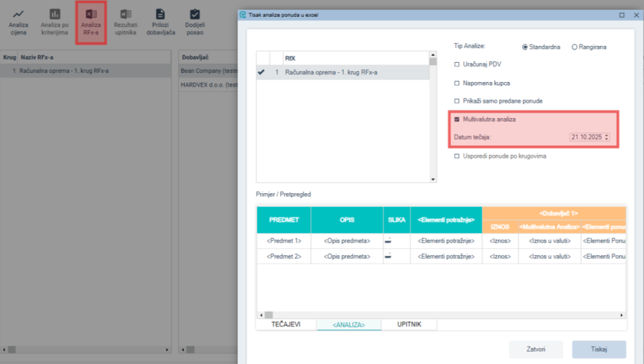Click the Datum tečaja date stepper arrows
644x364 pixels.
tap(606, 138)
